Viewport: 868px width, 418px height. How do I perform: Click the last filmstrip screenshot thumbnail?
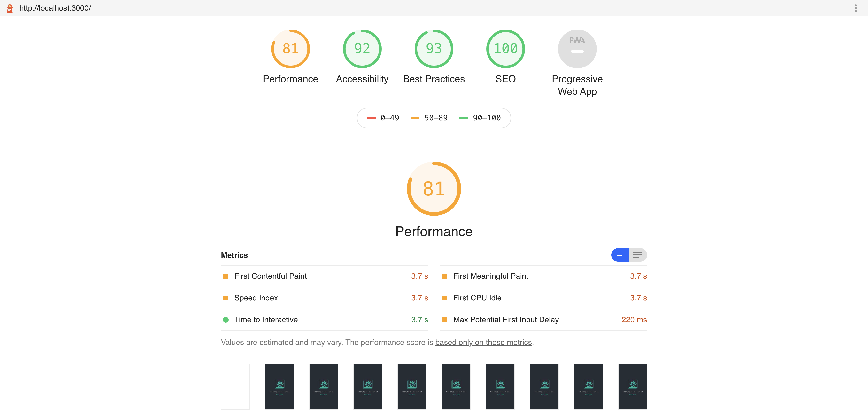coord(632,387)
